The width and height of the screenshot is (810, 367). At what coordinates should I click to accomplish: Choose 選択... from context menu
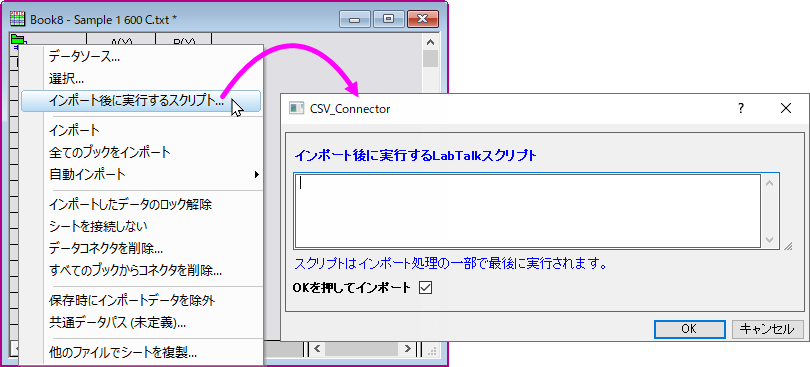click(141, 79)
